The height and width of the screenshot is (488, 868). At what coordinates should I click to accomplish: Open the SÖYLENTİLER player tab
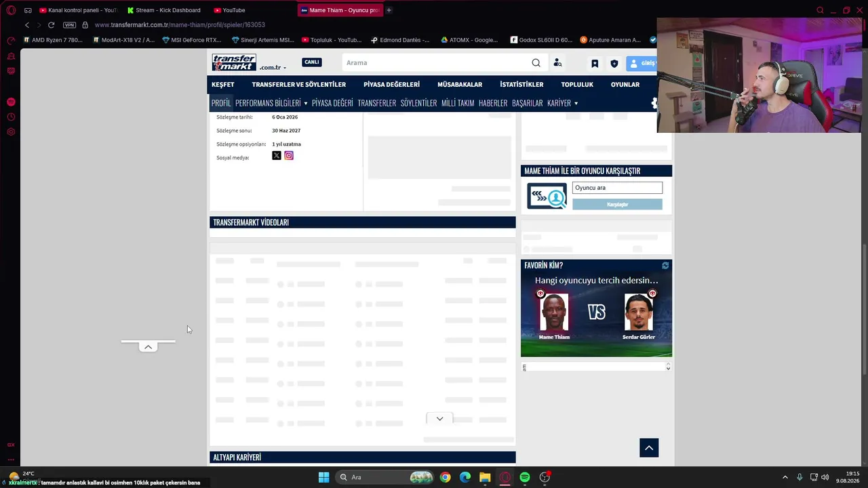418,103
